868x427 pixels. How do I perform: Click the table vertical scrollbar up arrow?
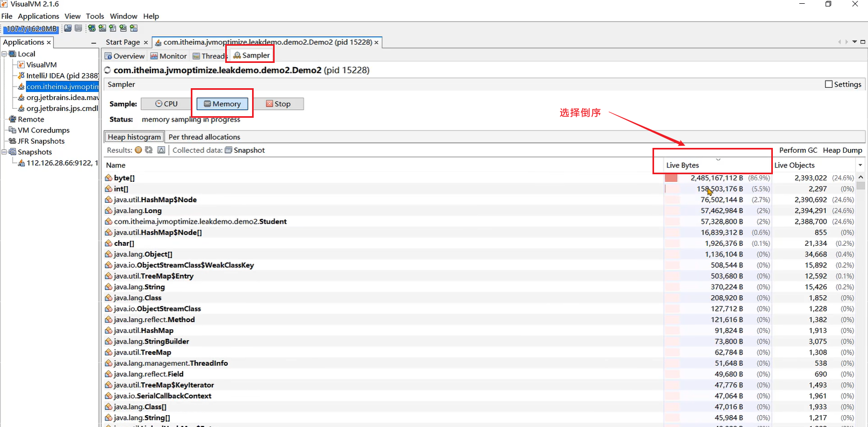pos(861,177)
